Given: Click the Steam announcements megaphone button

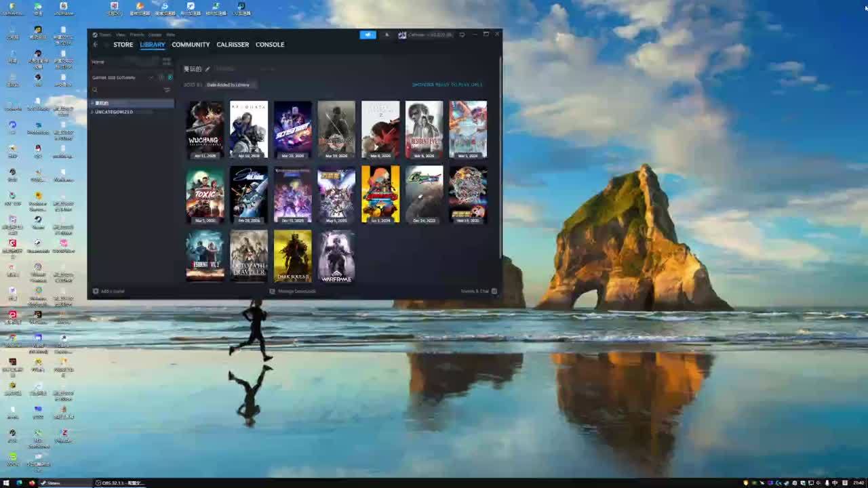Looking at the screenshot, I should click(368, 35).
